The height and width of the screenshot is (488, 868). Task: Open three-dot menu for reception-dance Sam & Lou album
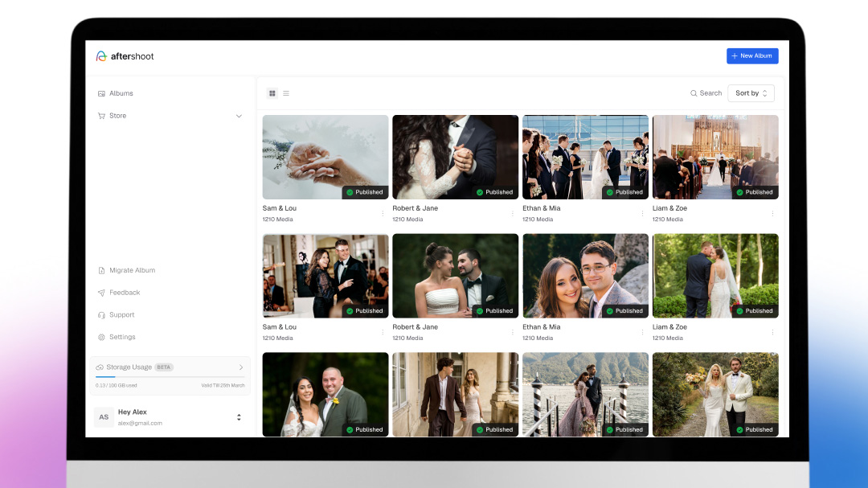[383, 332]
